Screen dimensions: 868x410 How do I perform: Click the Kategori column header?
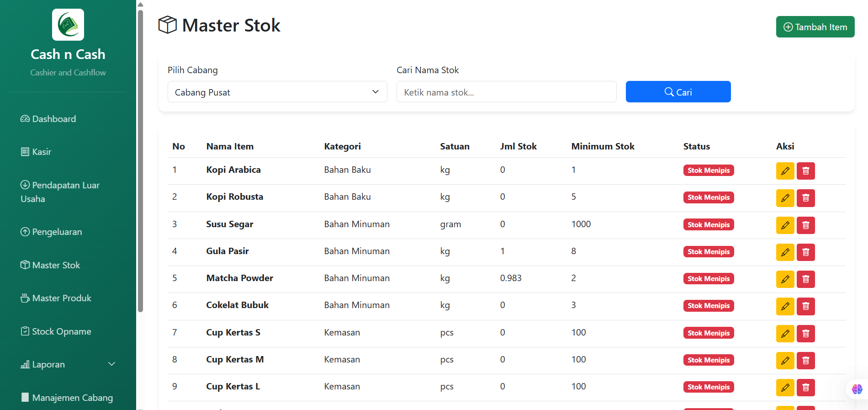tap(342, 146)
